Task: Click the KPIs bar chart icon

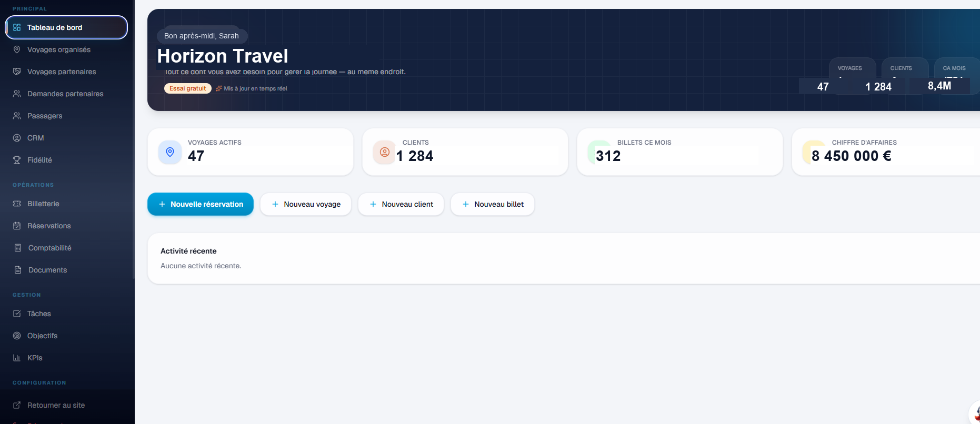Action: click(x=17, y=358)
